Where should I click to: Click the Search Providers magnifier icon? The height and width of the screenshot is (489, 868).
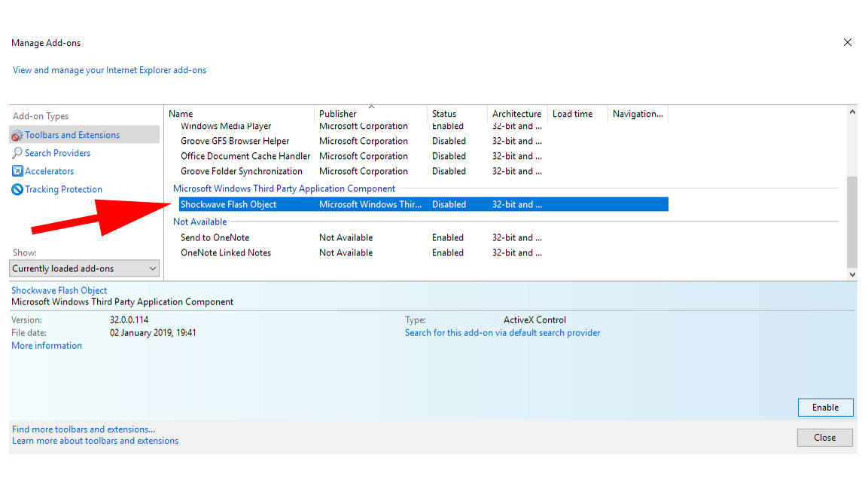(x=17, y=153)
